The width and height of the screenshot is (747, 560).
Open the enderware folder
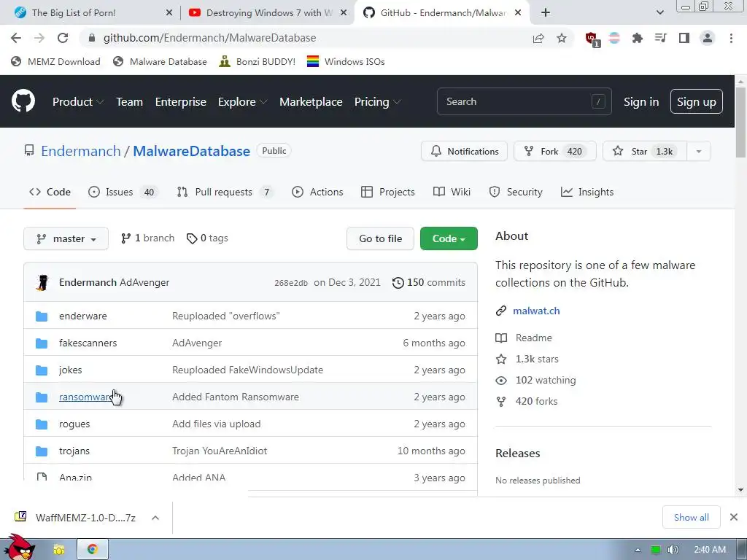tap(83, 316)
